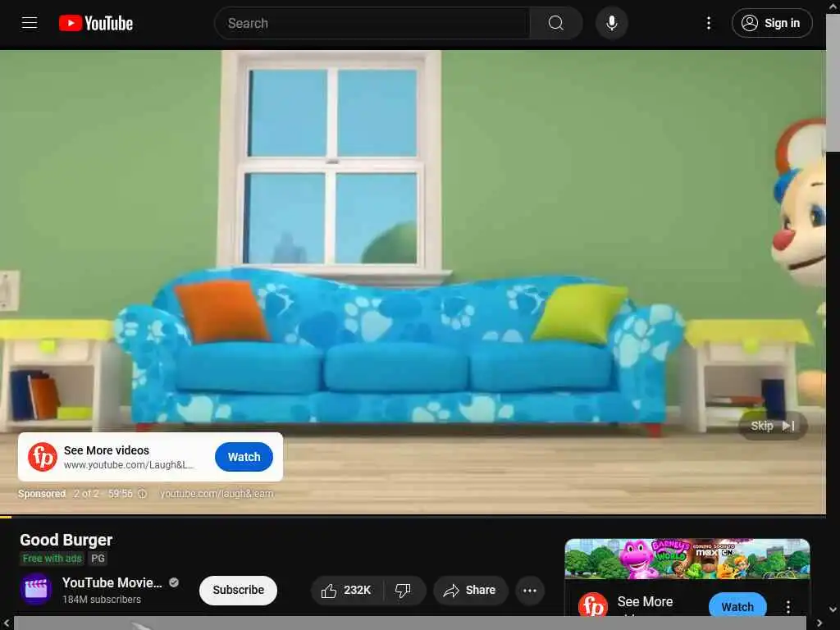
Task: Click the Watch button in sidebar ad
Action: tap(737, 605)
